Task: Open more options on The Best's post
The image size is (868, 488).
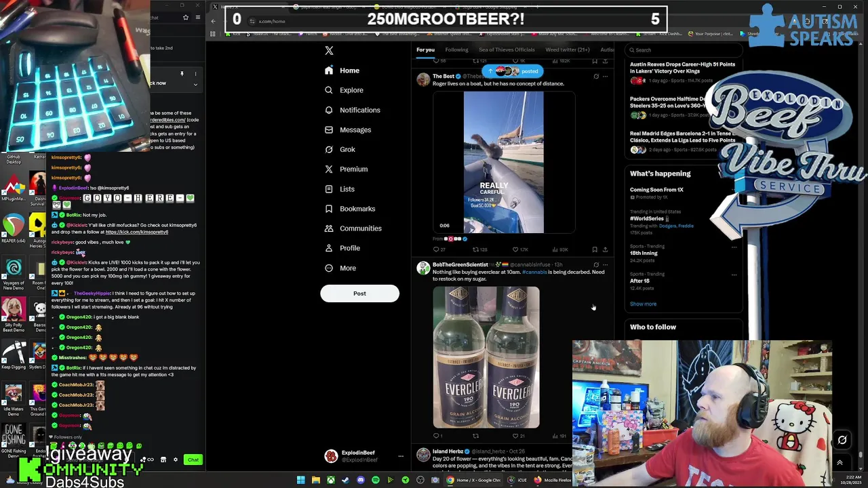Action: [x=605, y=77]
